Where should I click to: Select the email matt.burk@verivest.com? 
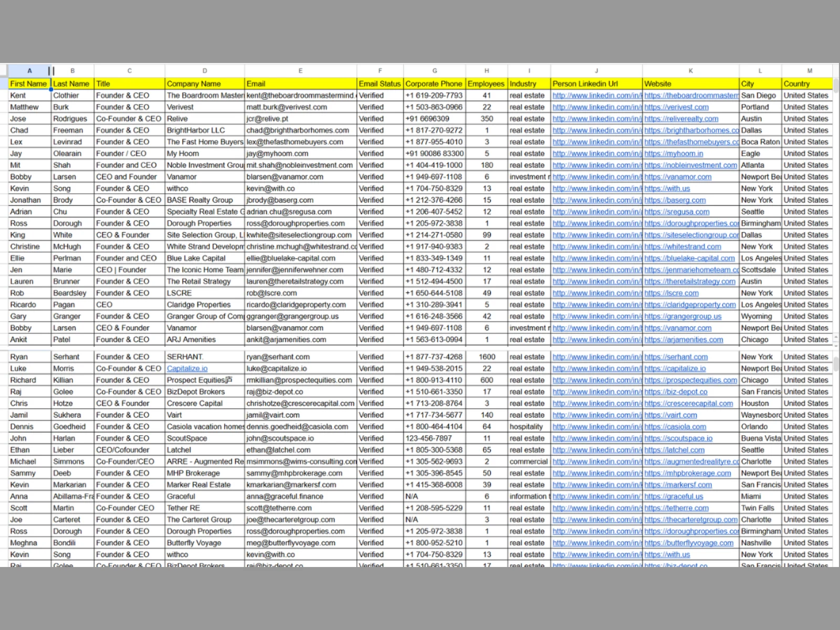[x=287, y=107]
